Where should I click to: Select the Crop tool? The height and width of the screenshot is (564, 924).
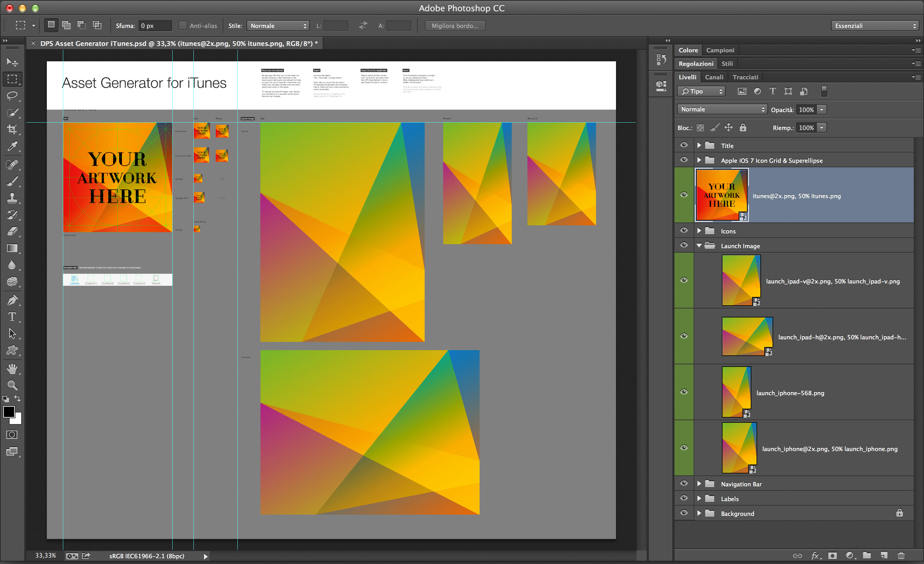[x=12, y=129]
